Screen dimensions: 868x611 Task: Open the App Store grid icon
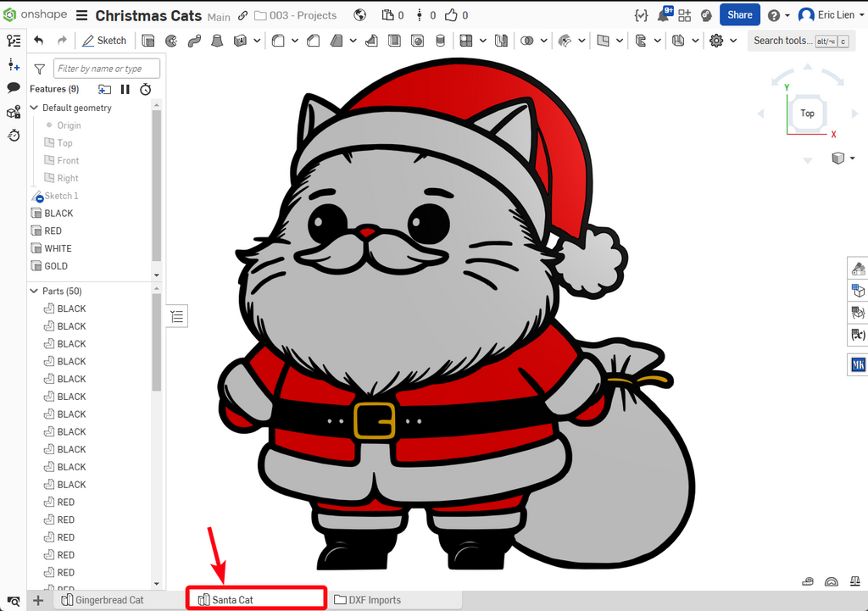click(685, 15)
